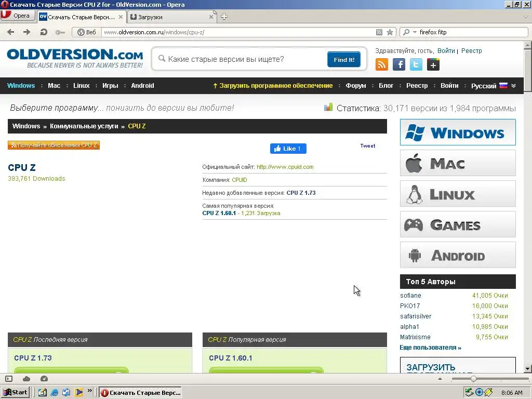Open the Twitter icon in the header
Screen dimensions: 532x399
click(416, 64)
